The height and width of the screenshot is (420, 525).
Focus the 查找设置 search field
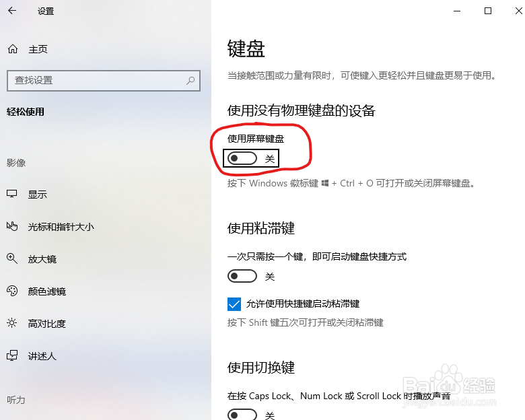pos(104,80)
